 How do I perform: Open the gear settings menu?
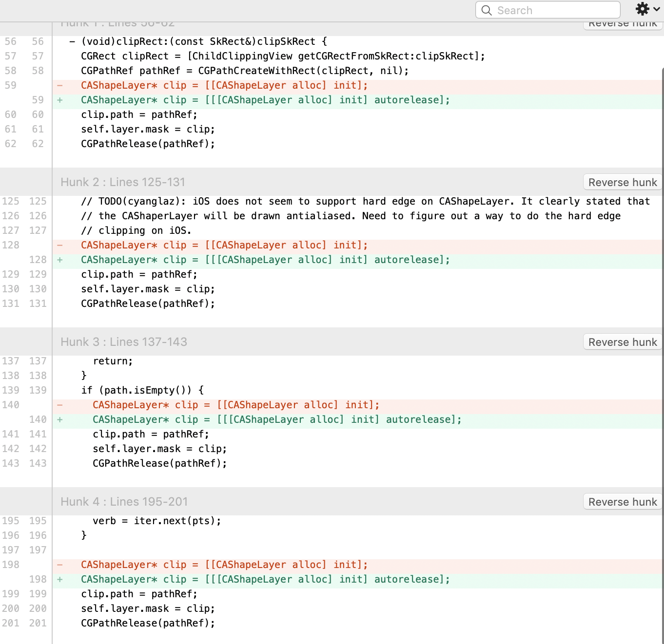click(643, 9)
